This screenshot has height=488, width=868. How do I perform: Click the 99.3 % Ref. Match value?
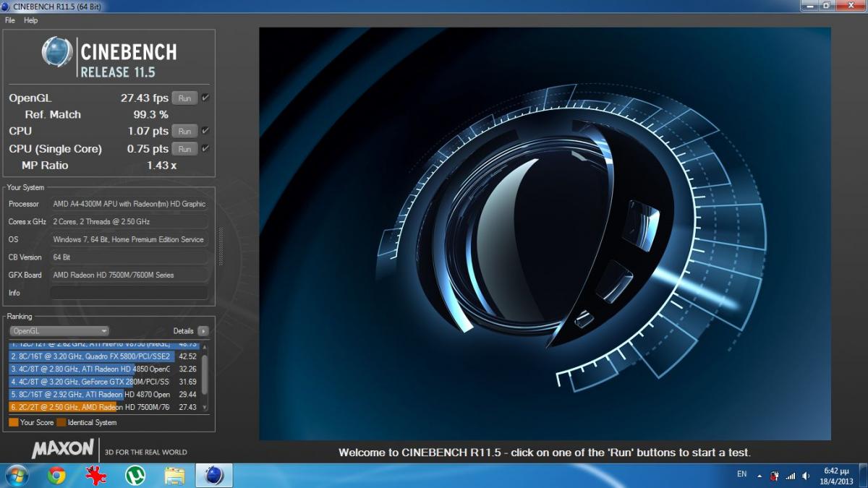(150, 115)
